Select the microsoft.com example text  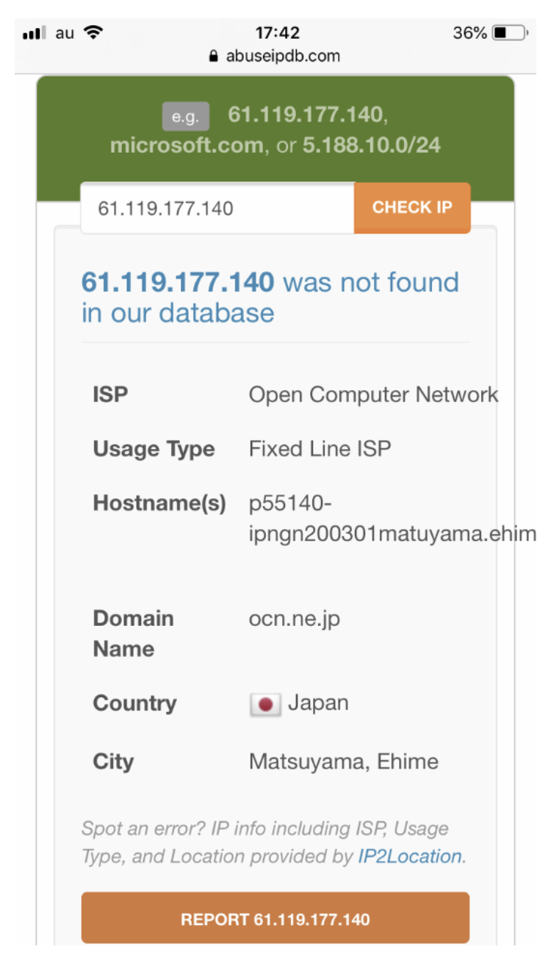tap(187, 145)
